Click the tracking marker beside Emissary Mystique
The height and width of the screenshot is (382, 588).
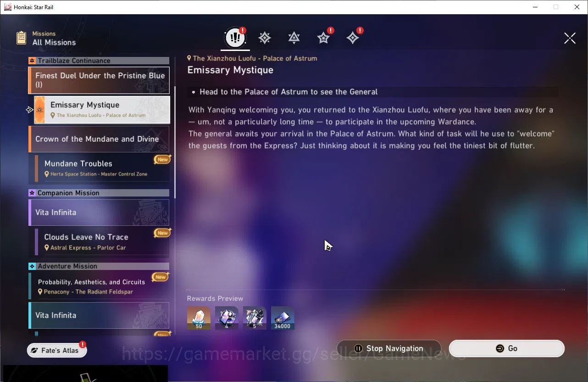(30, 110)
